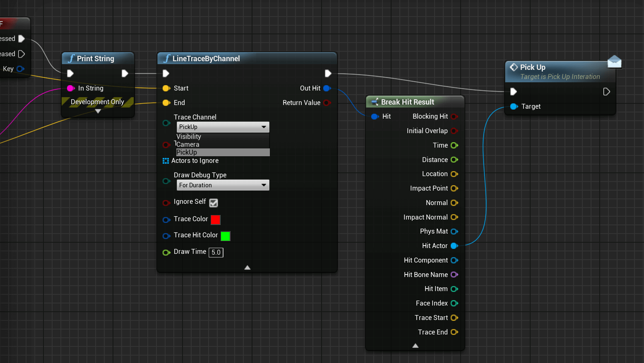This screenshot has width=644, height=363.
Task: Click the Draw Time float pin
Action: (x=166, y=252)
